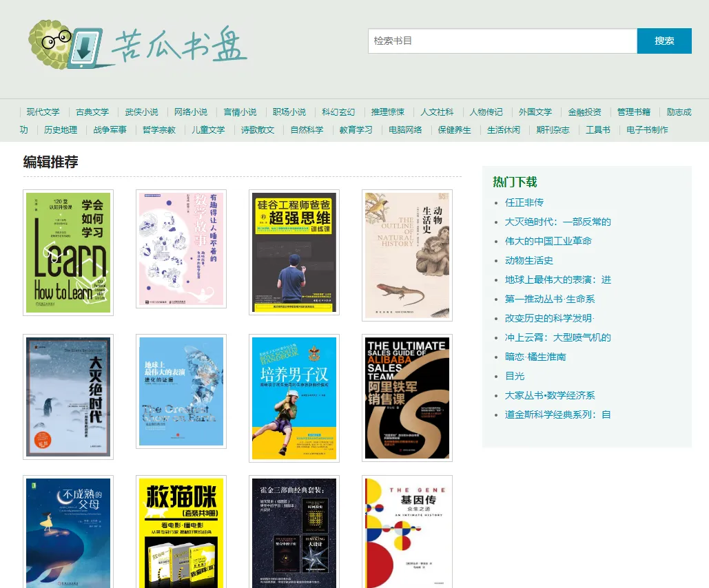The image size is (709, 588).
Task: Click the 搜索 button
Action: tap(664, 41)
